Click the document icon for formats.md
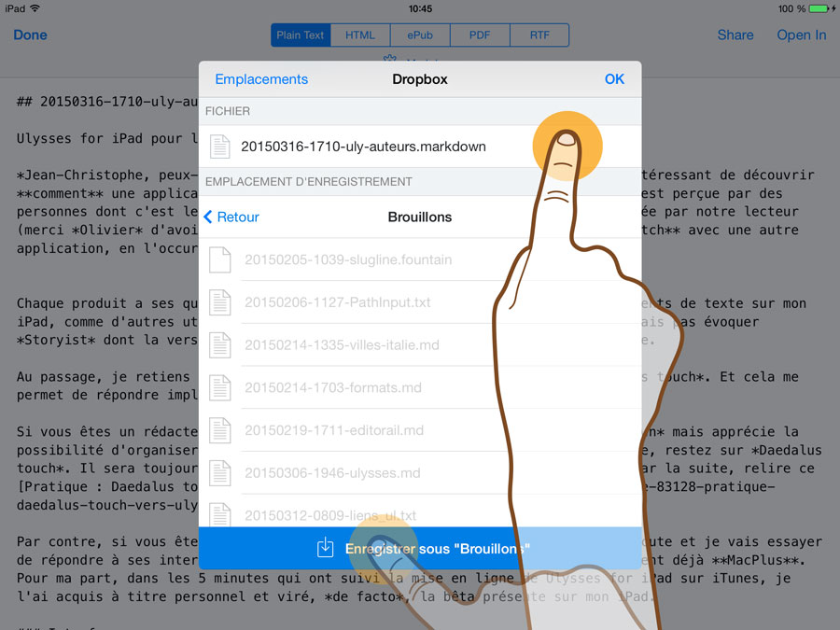Viewport: 840px width, 630px height. tap(219, 387)
